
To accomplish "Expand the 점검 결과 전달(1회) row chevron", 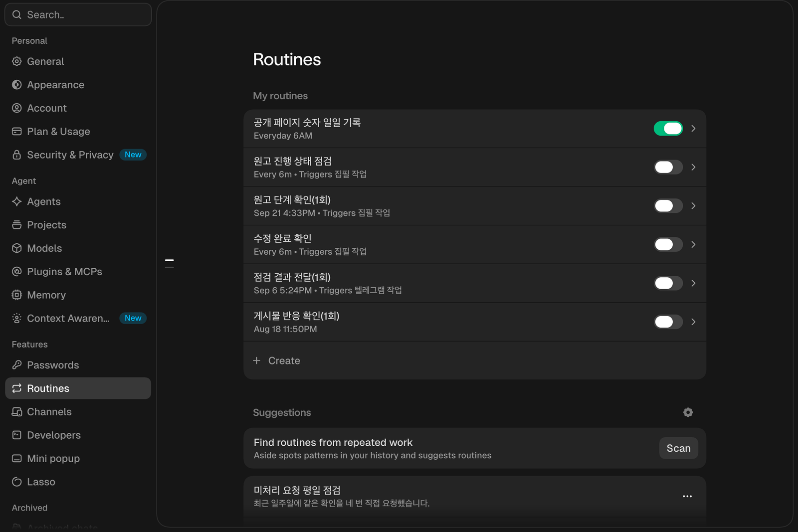I will click(693, 283).
